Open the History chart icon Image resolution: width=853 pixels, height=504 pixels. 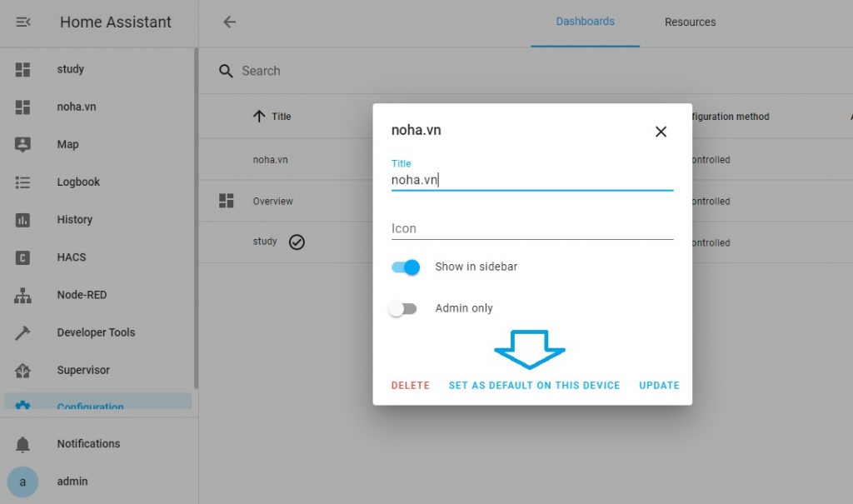pos(22,220)
